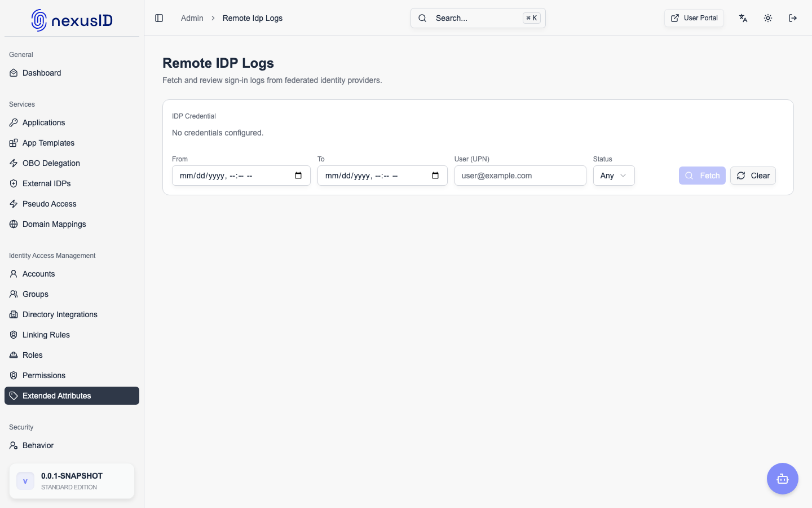This screenshot has width=812, height=508.
Task: Open the language translation icon
Action: [743, 18]
